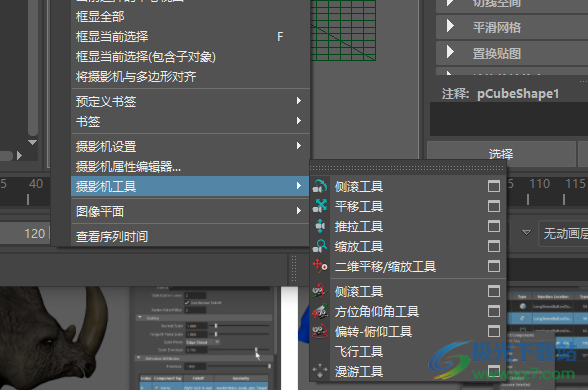Open options box for 方位角仰角工具
588x390 pixels.
(x=494, y=311)
